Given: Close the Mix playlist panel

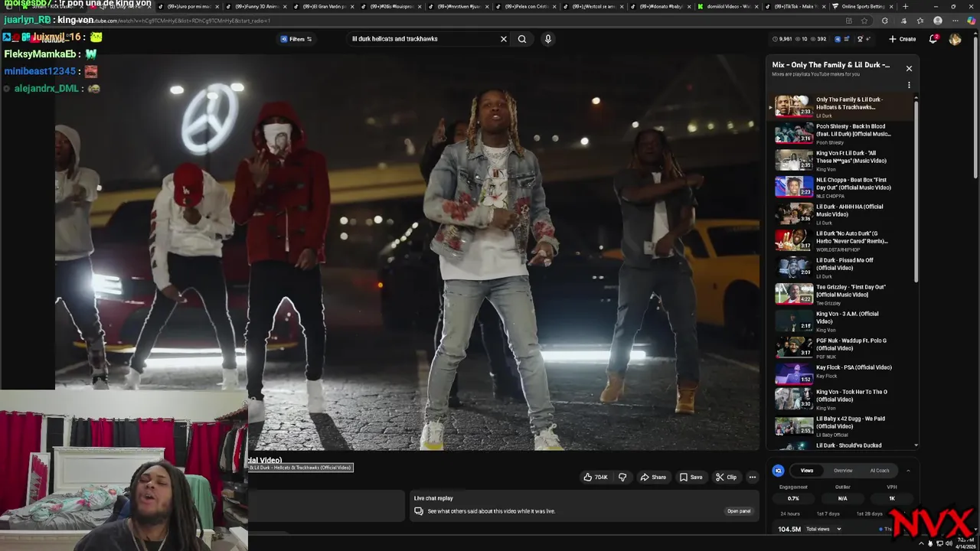Looking at the screenshot, I should point(909,68).
